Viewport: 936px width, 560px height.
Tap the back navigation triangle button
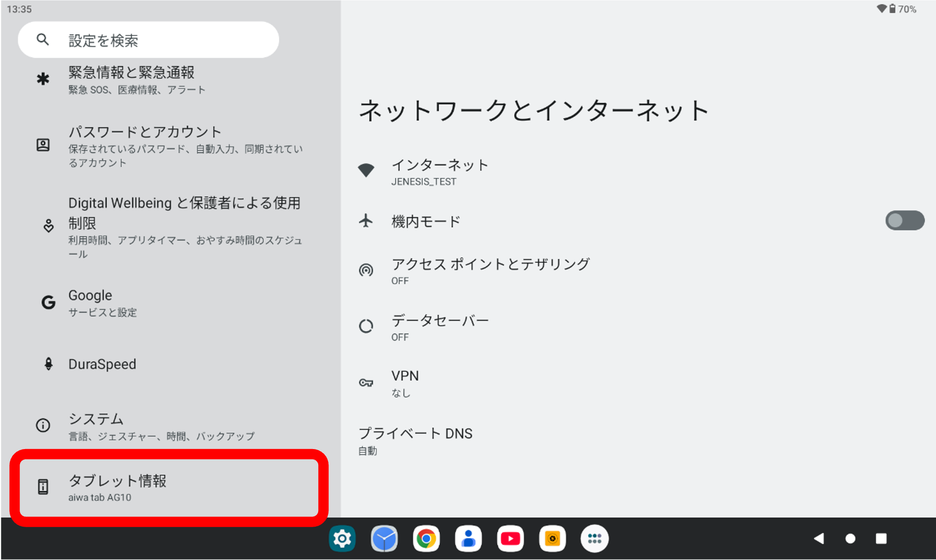coord(819,538)
